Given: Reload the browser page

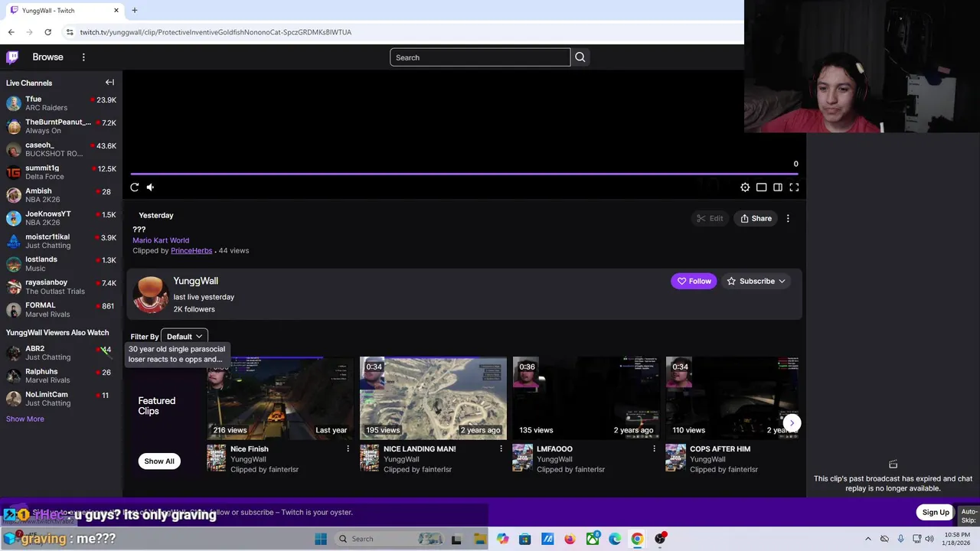Looking at the screenshot, I should [x=47, y=32].
